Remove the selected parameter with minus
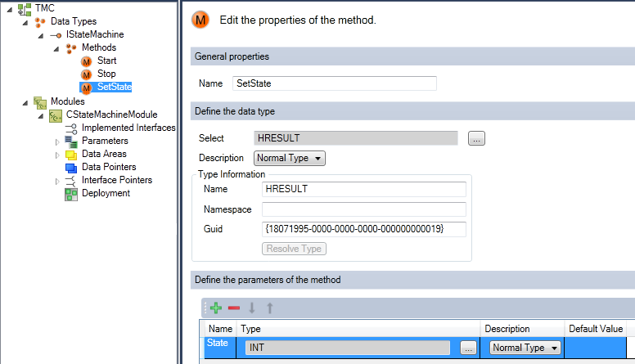The image size is (635, 364). [234, 308]
